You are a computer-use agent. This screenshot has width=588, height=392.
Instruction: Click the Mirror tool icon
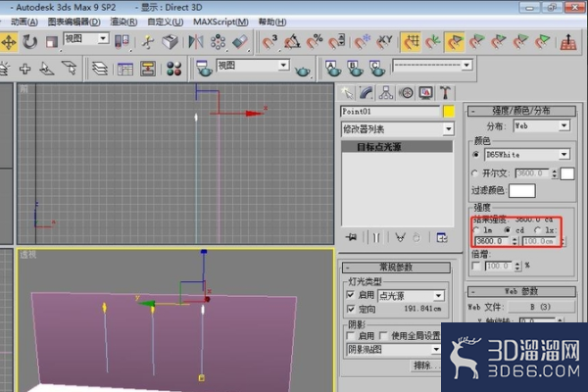pyautogui.click(x=196, y=42)
